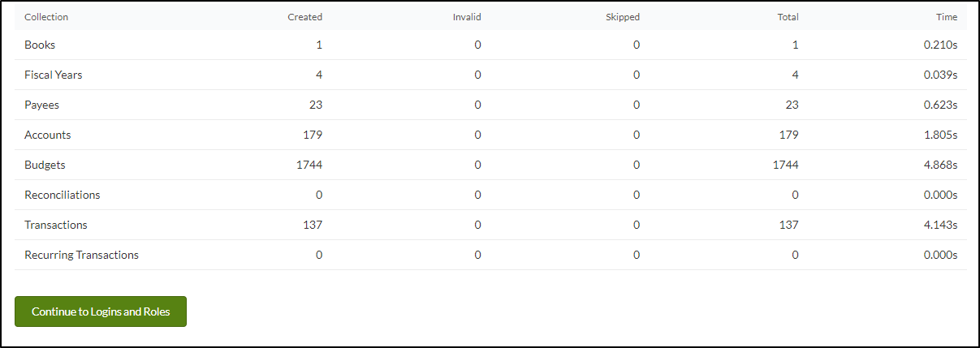The height and width of the screenshot is (348, 980).
Task: Click Continue to Logins and Roles button
Action: point(101,311)
